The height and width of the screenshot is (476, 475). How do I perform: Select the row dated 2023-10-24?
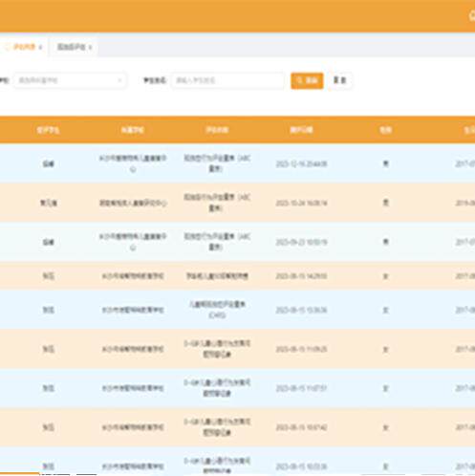point(237,203)
